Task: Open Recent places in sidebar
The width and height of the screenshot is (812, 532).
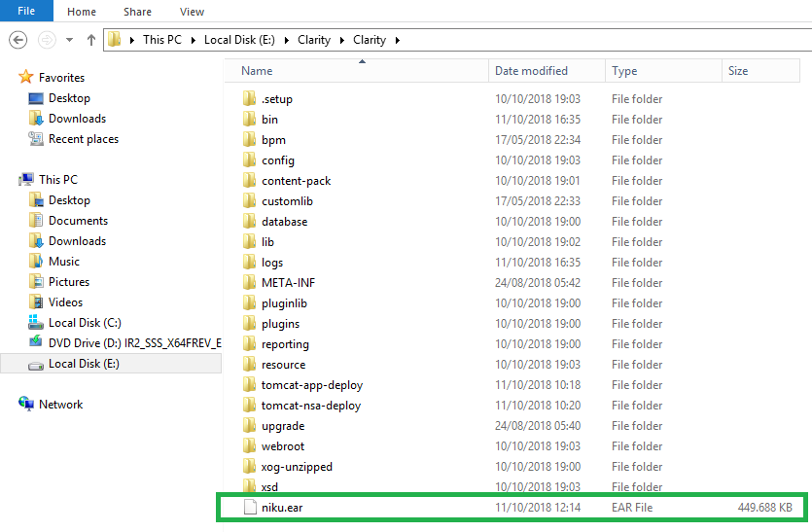Action: point(84,139)
